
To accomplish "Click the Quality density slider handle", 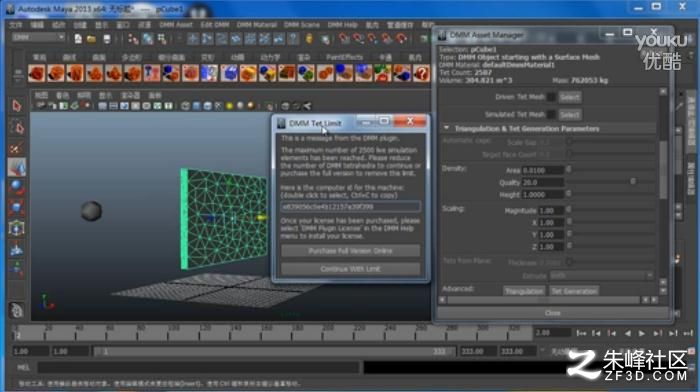I will 633,181.
